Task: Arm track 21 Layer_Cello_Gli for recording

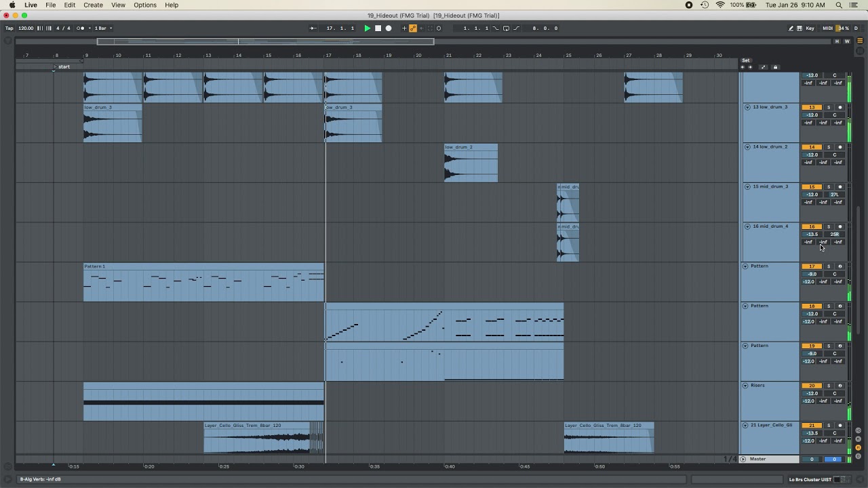Action: point(840,426)
